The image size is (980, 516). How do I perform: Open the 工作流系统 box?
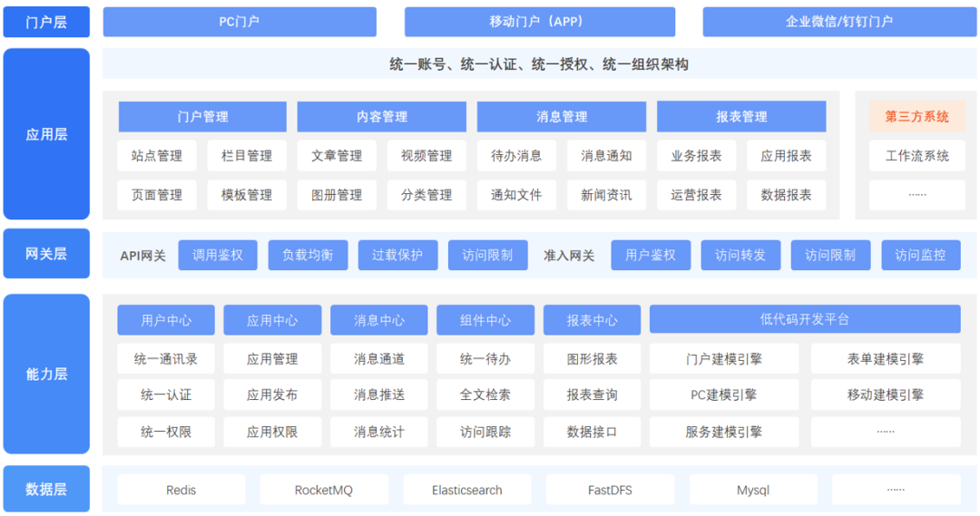coord(916,156)
